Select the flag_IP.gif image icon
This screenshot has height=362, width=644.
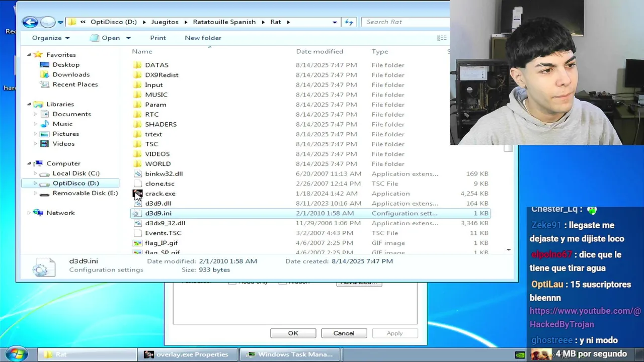[138, 243]
